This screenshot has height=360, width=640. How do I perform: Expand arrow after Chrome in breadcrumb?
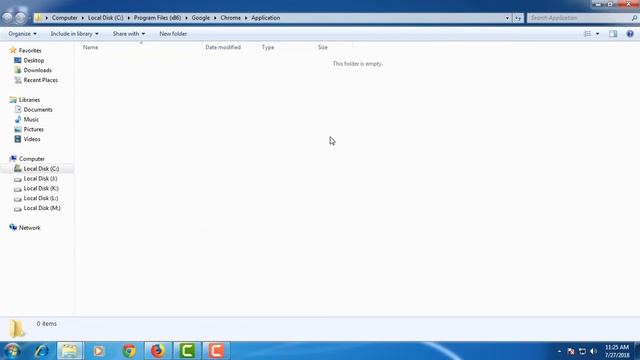point(246,18)
